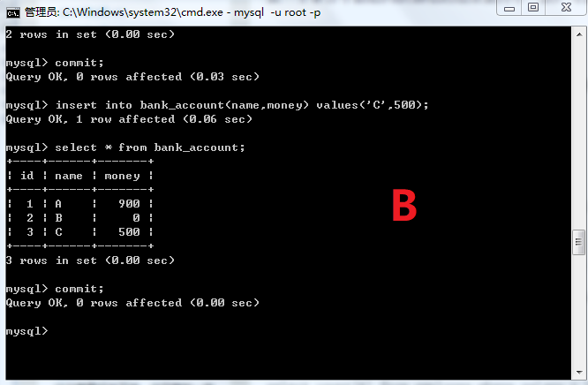
Task: Maximize the cmd.exe window
Action: (533, 8)
